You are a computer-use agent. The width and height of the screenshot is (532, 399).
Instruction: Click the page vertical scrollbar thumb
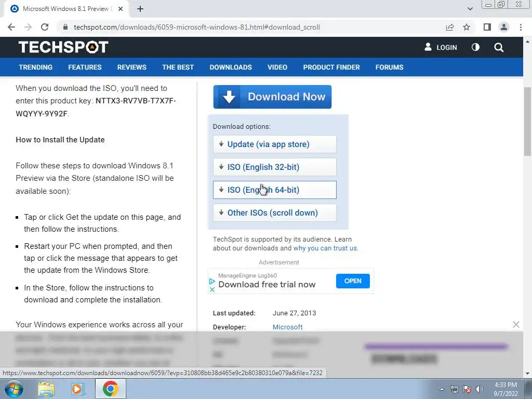527,121
